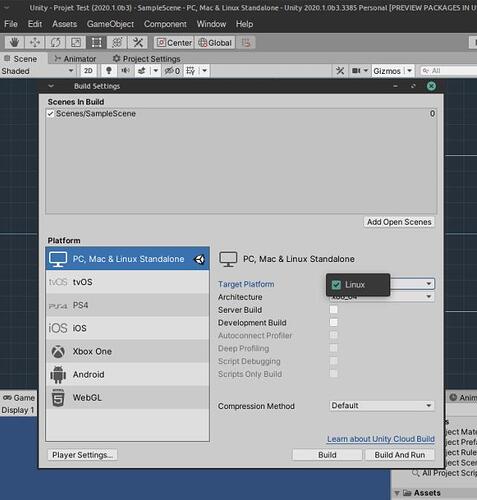Click Build And Run button
This screenshot has height=500, width=477.
tap(400, 455)
